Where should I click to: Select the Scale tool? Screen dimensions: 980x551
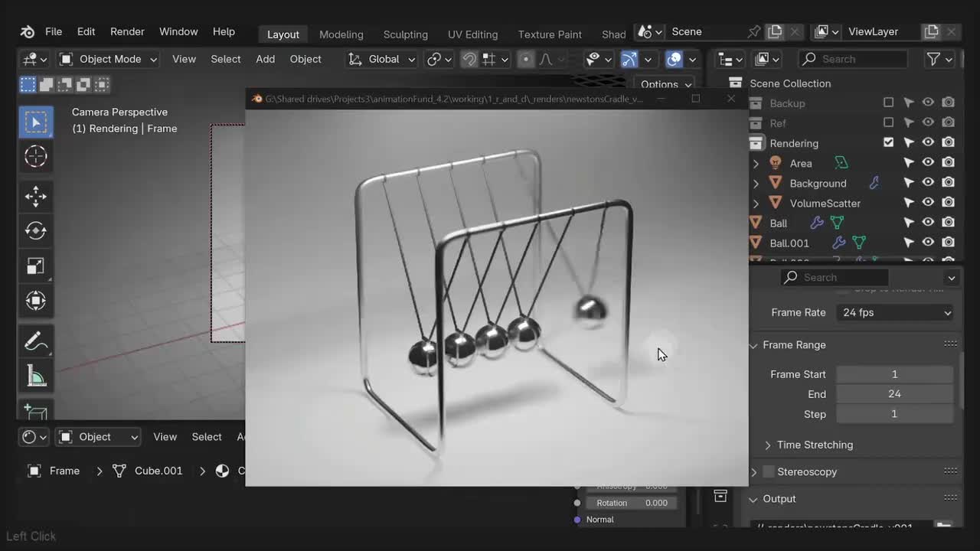click(36, 266)
